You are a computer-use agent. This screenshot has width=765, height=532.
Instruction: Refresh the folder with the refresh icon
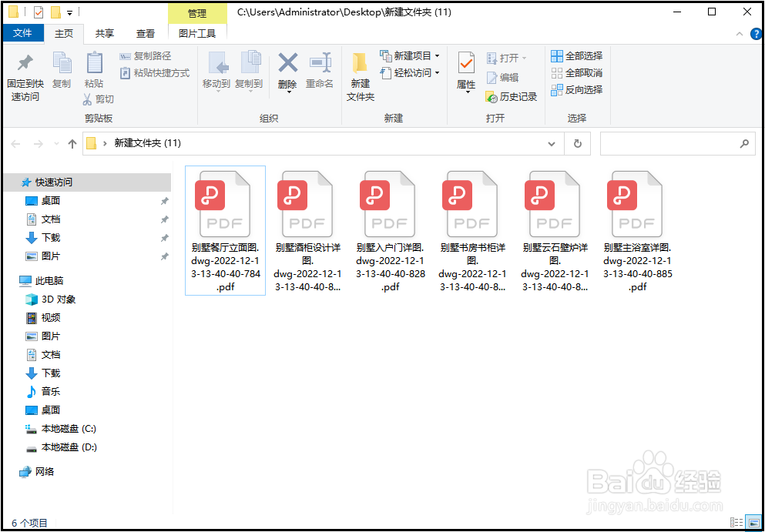pos(577,143)
